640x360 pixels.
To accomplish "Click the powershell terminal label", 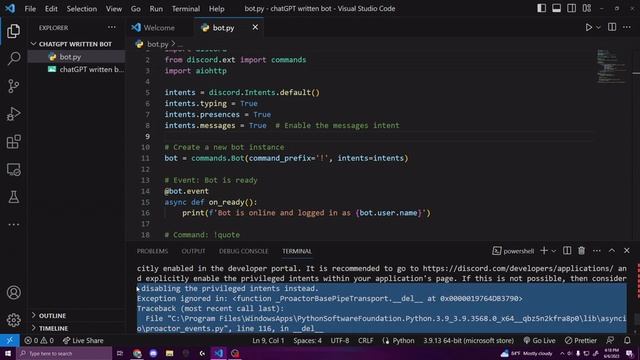I will 513,251.
